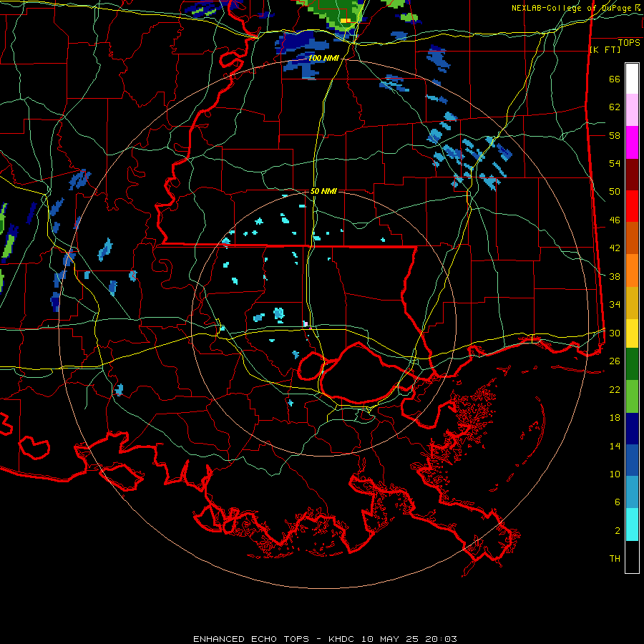Click the '50 NMI' range ring label
The height and width of the screenshot is (644, 644).
click(x=323, y=191)
